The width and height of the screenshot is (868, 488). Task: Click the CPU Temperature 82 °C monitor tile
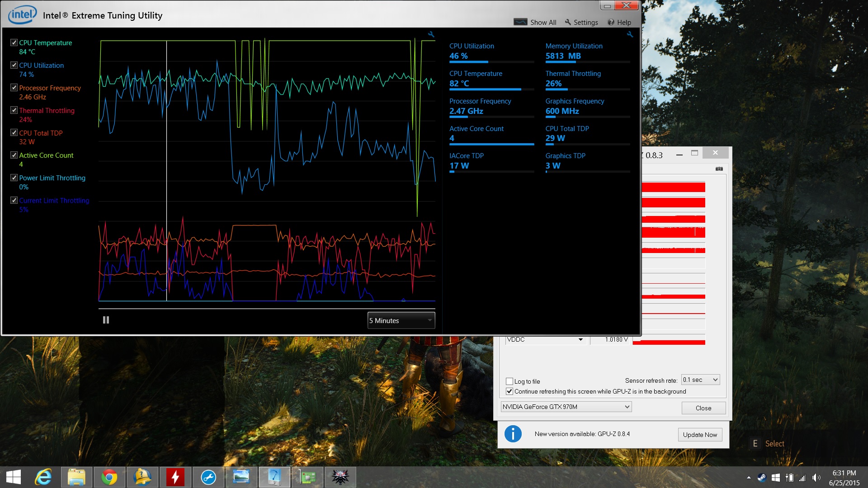coord(492,80)
